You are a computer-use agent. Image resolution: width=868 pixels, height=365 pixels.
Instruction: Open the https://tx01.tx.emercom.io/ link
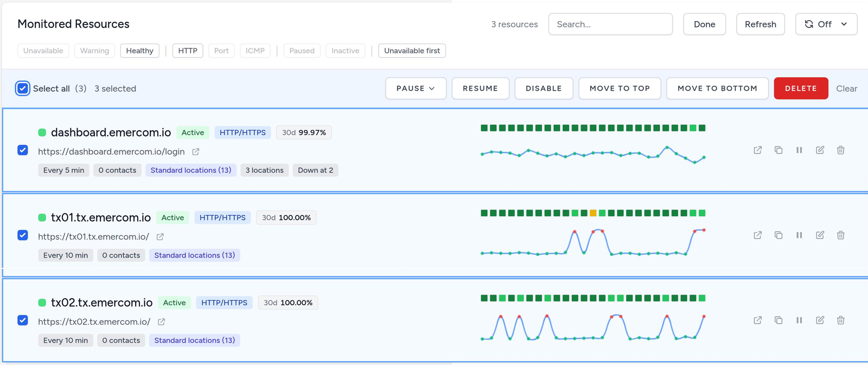click(93, 237)
